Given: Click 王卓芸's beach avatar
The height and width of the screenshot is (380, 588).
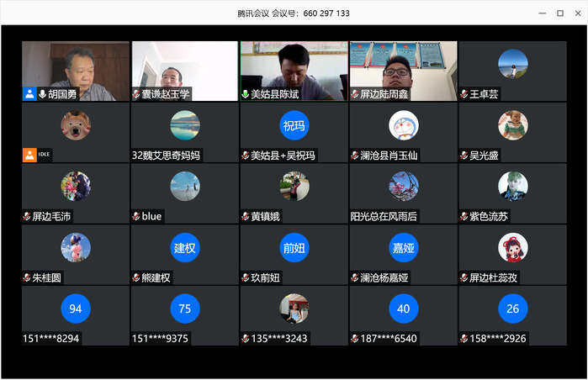Looking at the screenshot, I should 513,64.
